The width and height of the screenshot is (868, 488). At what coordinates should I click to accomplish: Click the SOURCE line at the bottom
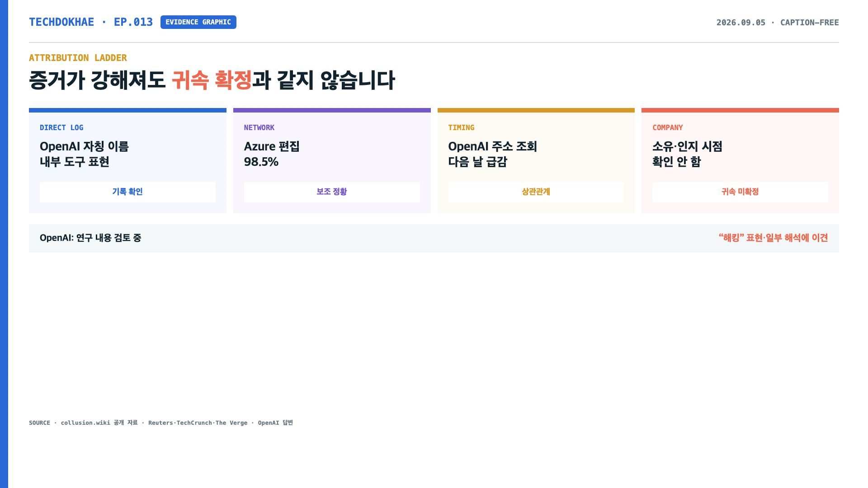(x=161, y=423)
